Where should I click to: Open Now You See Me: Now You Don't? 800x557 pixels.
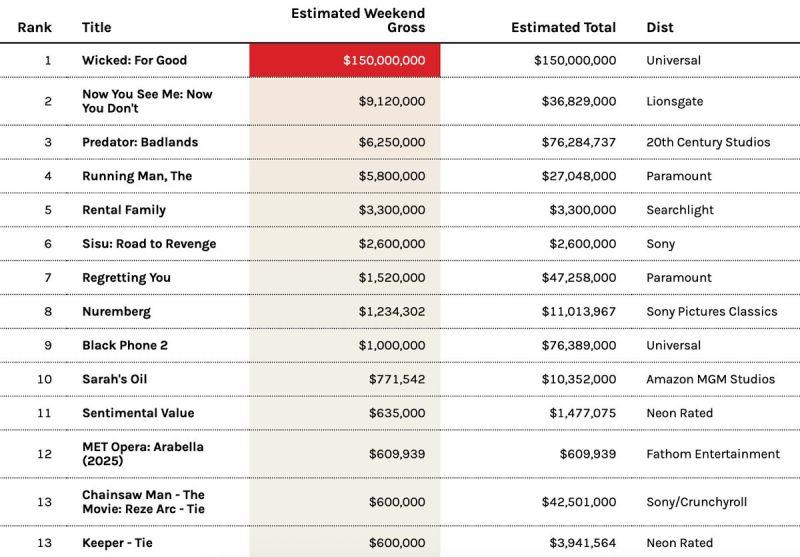[146, 101]
